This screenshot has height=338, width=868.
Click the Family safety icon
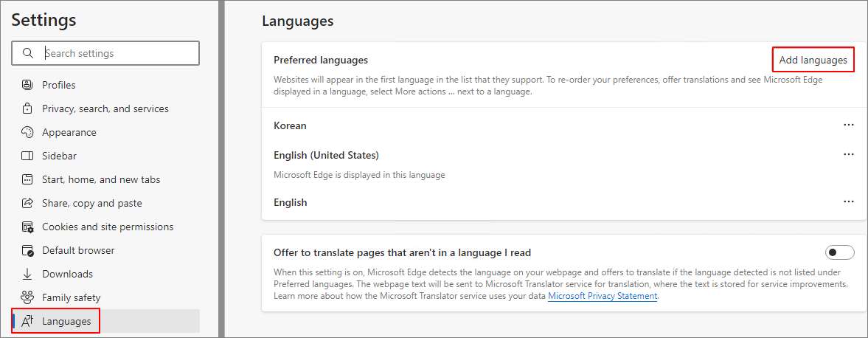pyautogui.click(x=27, y=297)
